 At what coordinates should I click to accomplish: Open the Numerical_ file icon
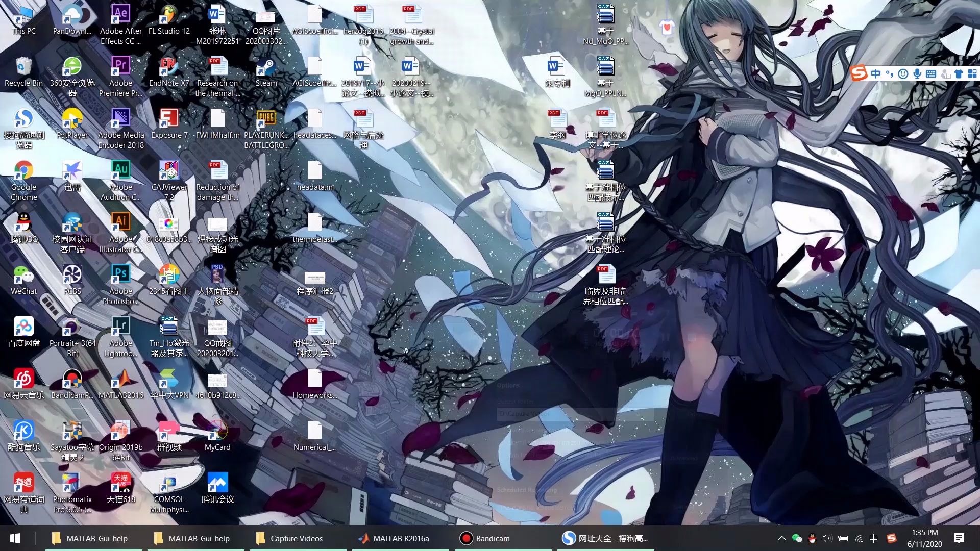point(314,437)
